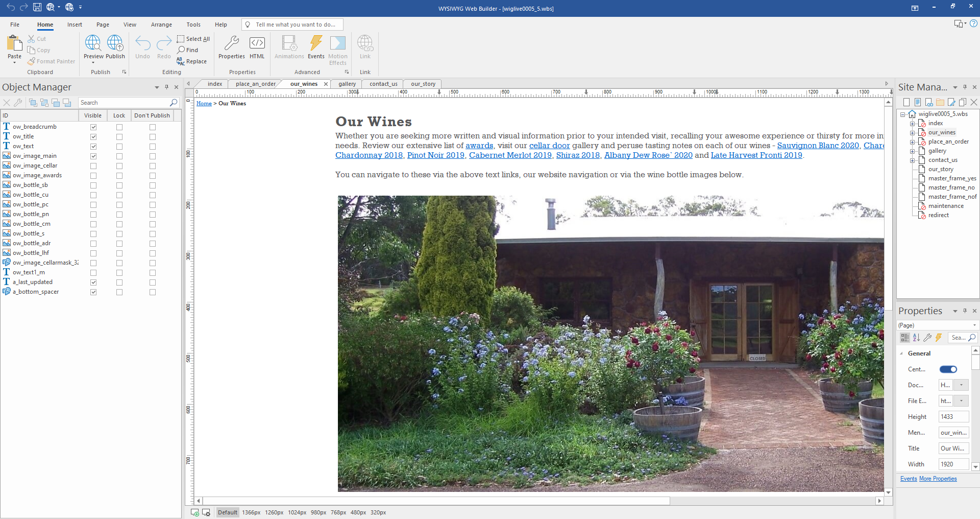Click the More Properties link
980x519 pixels.
[x=938, y=479]
